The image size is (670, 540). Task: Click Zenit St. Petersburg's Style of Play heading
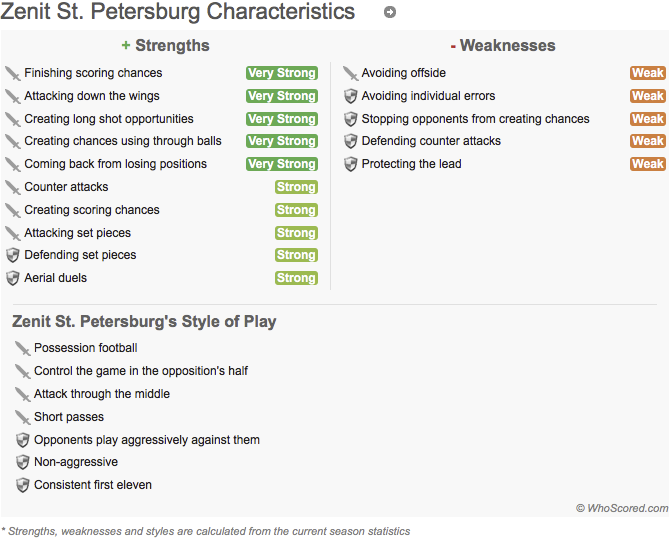pyautogui.click(x=144, y=322)
